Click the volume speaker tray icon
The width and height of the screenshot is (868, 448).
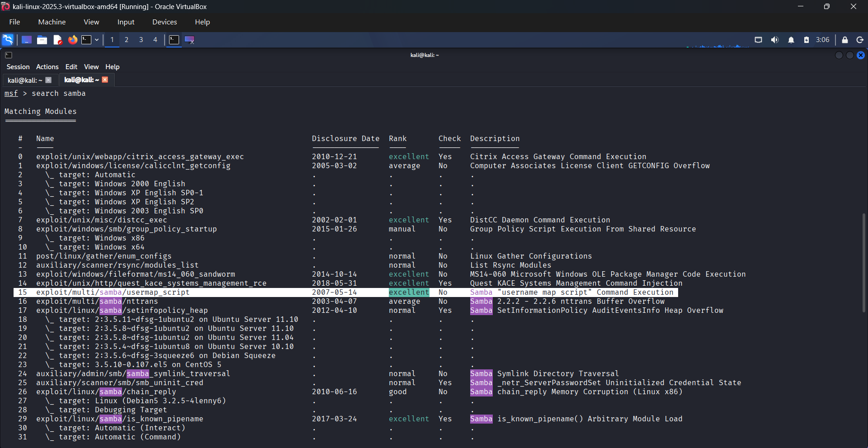pos(775,40)
